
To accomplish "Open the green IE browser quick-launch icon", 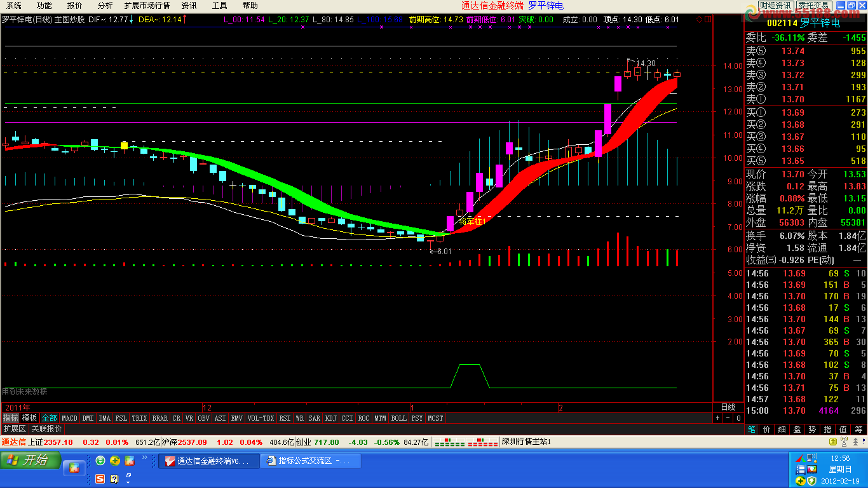I will pos(100,461).
